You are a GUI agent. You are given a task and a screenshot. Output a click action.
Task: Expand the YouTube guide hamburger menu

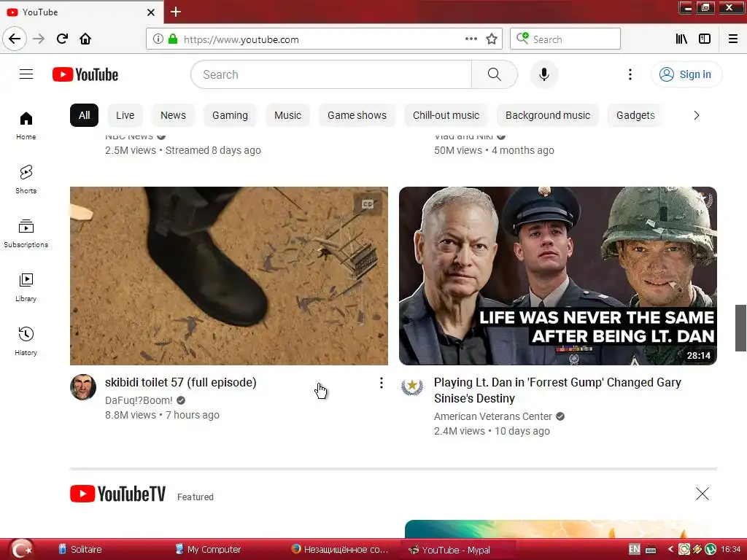[26, 74]
